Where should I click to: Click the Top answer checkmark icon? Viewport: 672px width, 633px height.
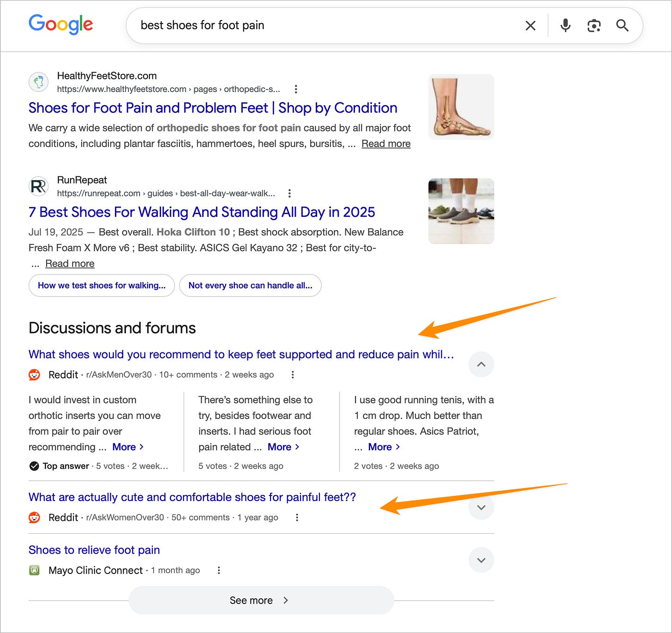point(34,466)
